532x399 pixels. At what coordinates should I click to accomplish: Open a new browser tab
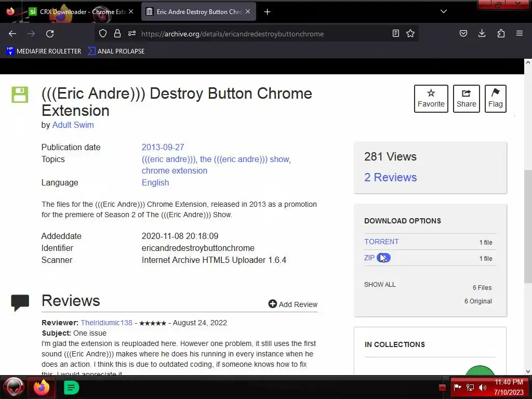click(268, 12)
